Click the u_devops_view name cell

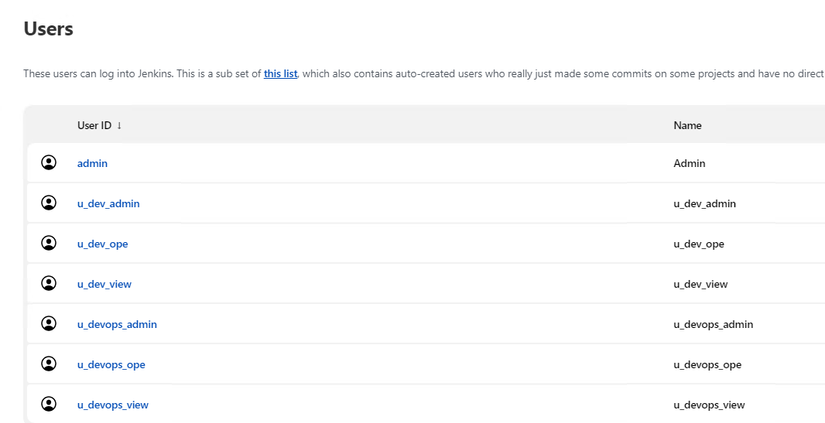click(709, 405)
